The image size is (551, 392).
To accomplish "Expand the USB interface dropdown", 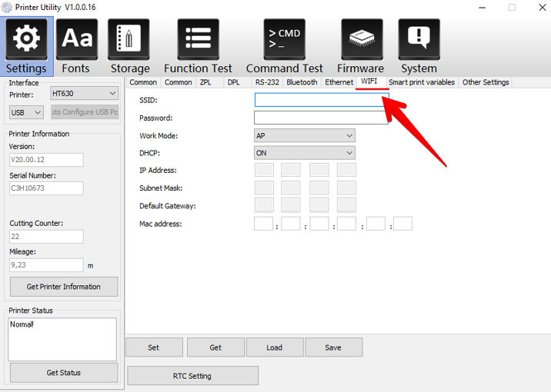I will pos(26,112).
